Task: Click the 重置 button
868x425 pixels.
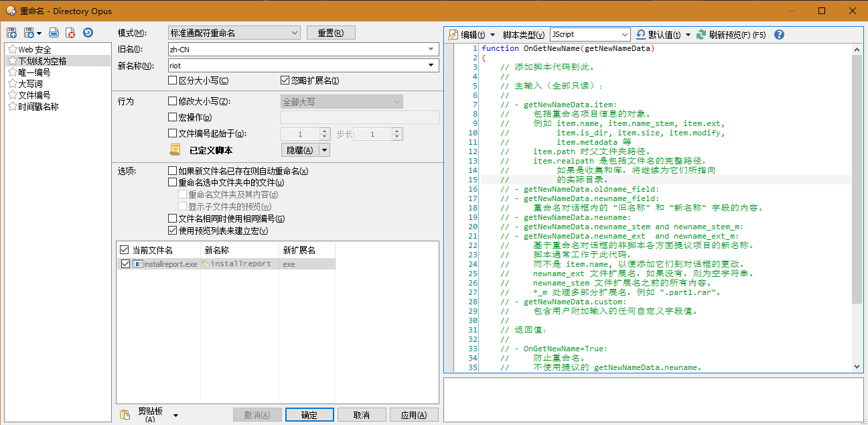Action: click(x=330, y=33)
